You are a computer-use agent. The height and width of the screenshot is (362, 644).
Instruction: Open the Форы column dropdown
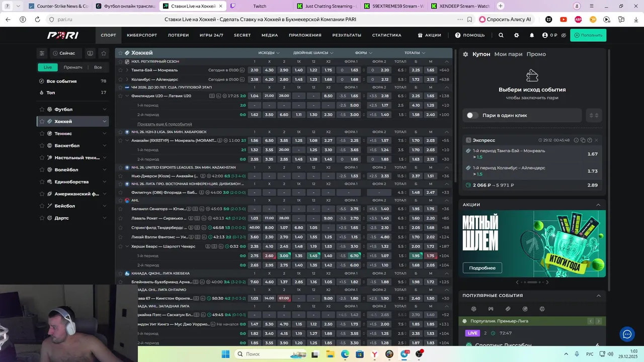tap(364, 53)
